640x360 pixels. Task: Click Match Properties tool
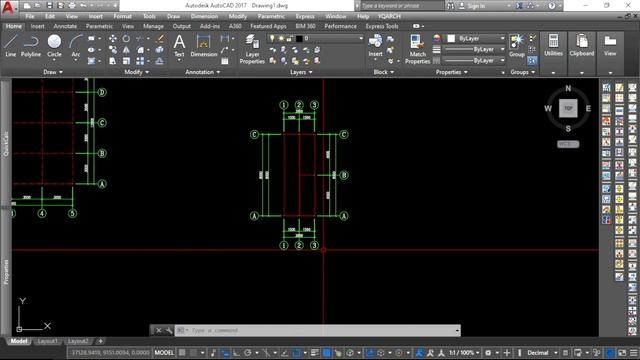[417, 49]
